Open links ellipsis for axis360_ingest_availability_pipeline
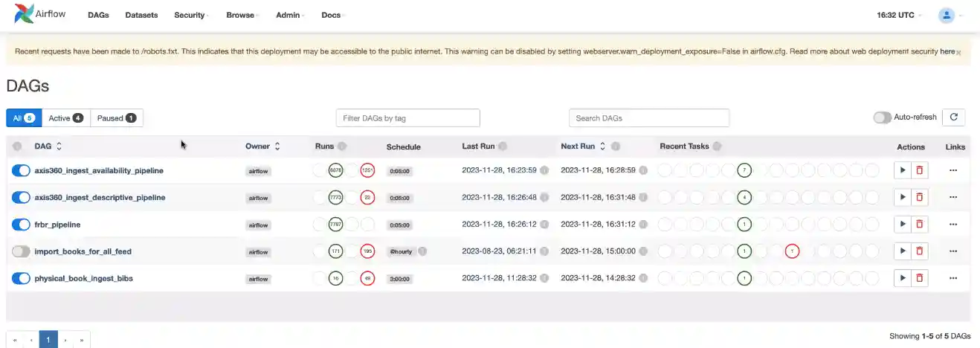Viewport: 980px width, 348px height. click(x=953, y=170)
